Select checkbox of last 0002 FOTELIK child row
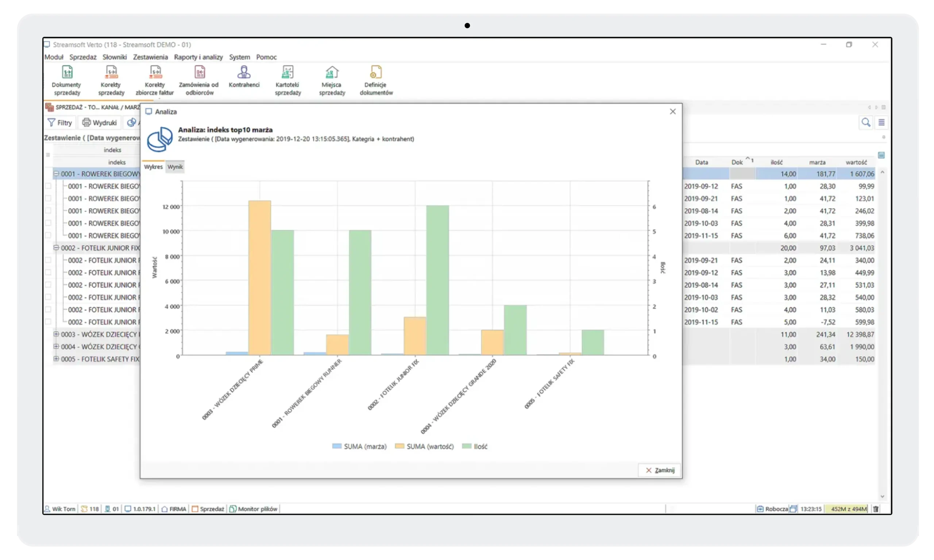 coord(48,322)
